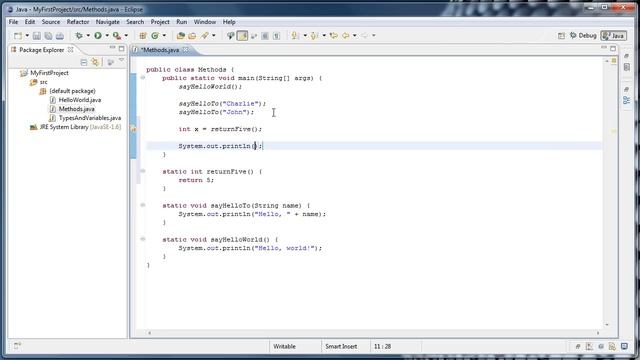Image resolution: width=640 pixels, height=360 pixels.
Task: Open the New Java Class dropdown arrow
Action: 164,36
